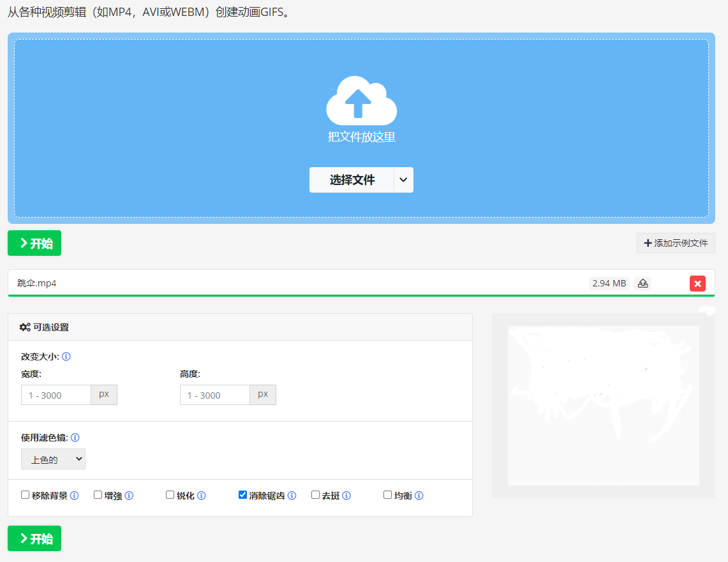728x562 pixels.
Task: Click info icon next to 消除锯齿
Action: (292, 496)
